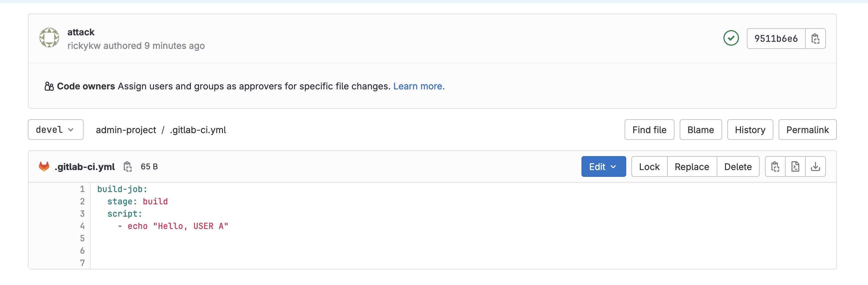Download the .gitlab-ci.yml file
868x285 pixels.
click(x=815, y=166)
